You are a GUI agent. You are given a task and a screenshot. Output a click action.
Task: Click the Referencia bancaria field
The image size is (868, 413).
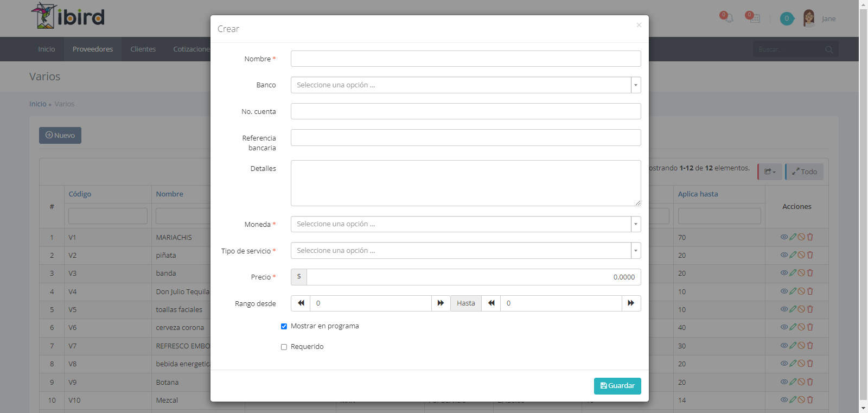point(465,137)
